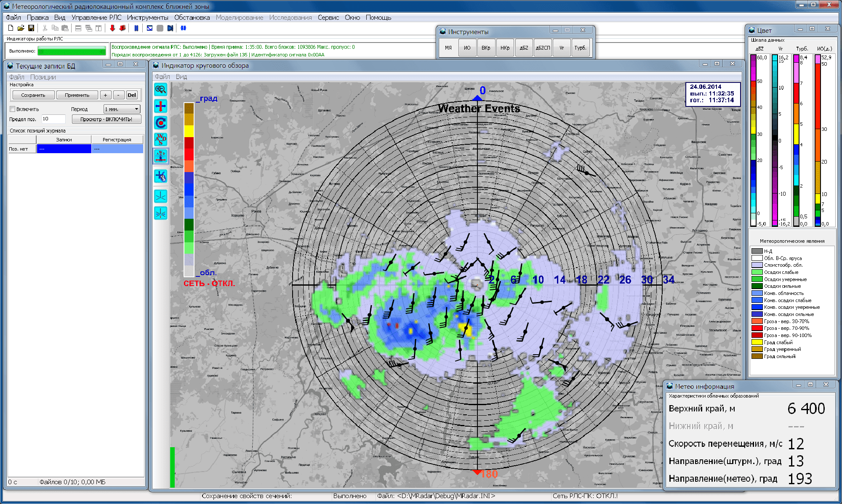Screen dimensions: 842x504
Task: Select the Поз. нет row in the journal list
Action: [76, 149]
